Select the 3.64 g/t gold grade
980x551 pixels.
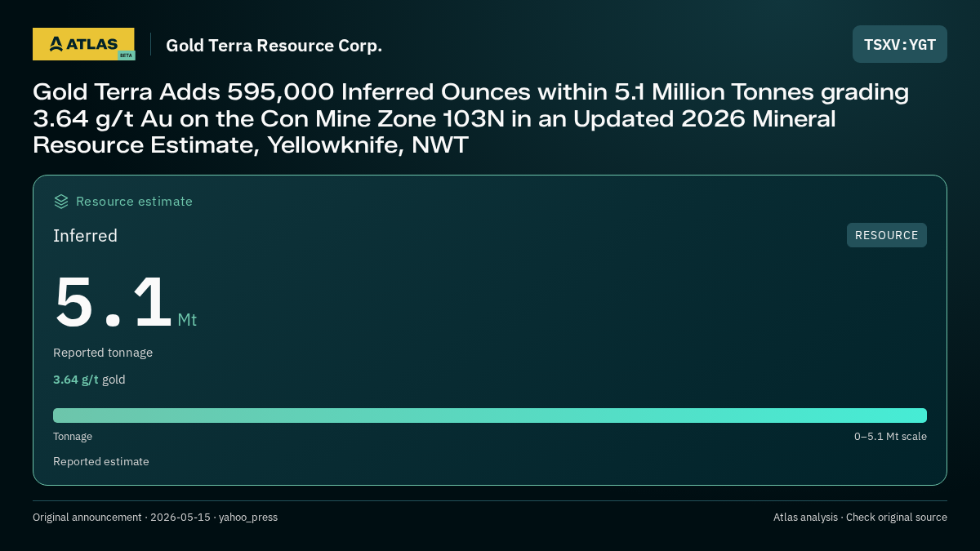click(89, 380)
